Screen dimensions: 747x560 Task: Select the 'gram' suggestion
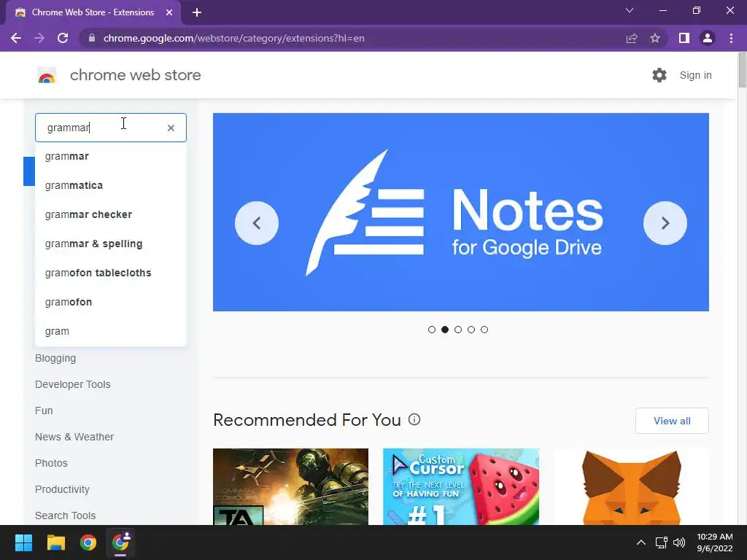tap(111, 331)
